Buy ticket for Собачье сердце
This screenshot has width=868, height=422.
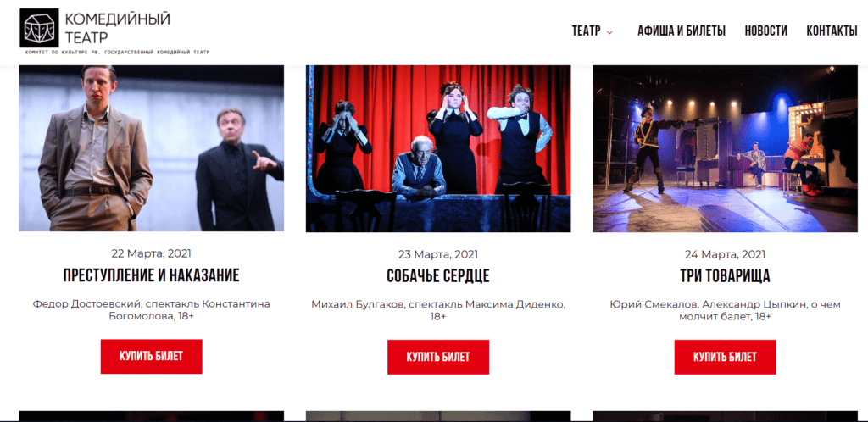[x=438, y=357]
